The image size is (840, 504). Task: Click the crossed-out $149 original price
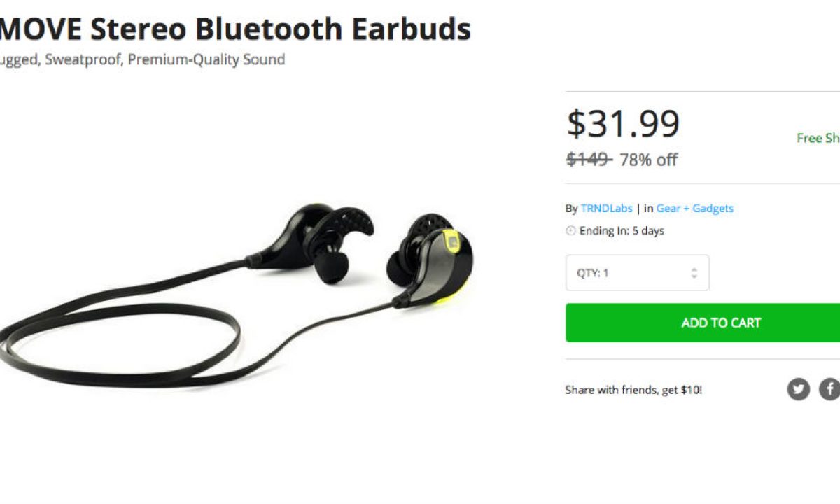click(x=589, y=160)
